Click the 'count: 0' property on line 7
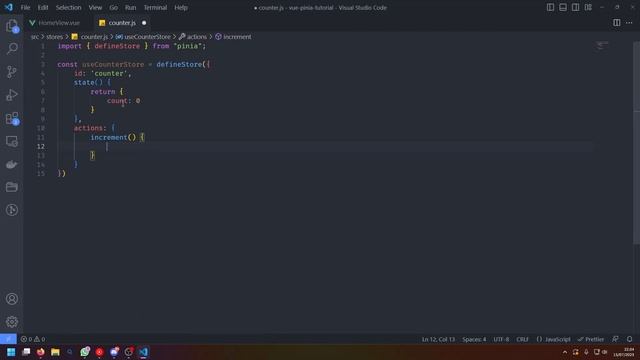 click(x=123, y=101)
